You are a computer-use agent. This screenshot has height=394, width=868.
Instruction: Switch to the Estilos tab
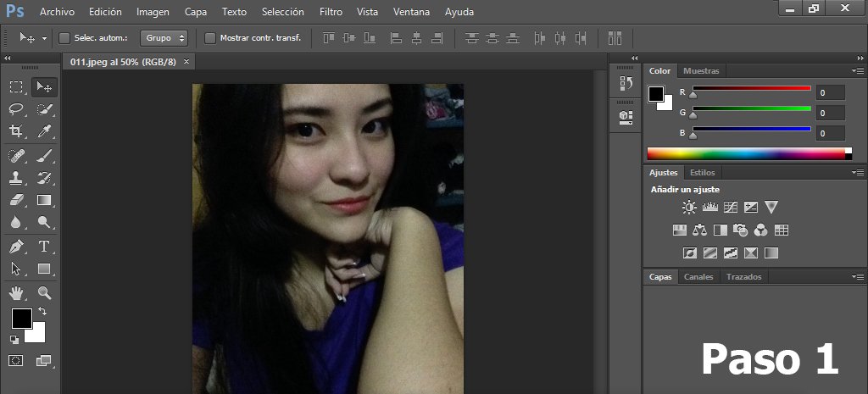click(702, 173)
